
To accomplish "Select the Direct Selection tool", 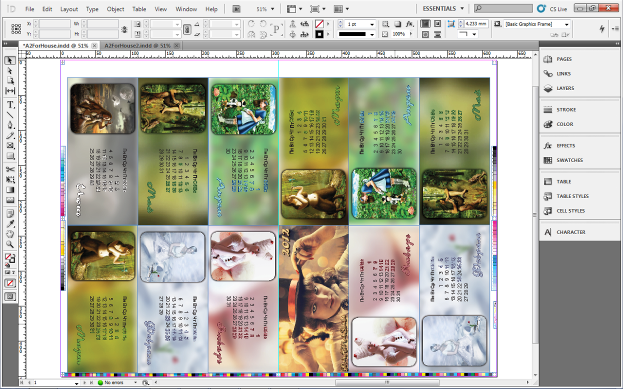I will (10, 71).
